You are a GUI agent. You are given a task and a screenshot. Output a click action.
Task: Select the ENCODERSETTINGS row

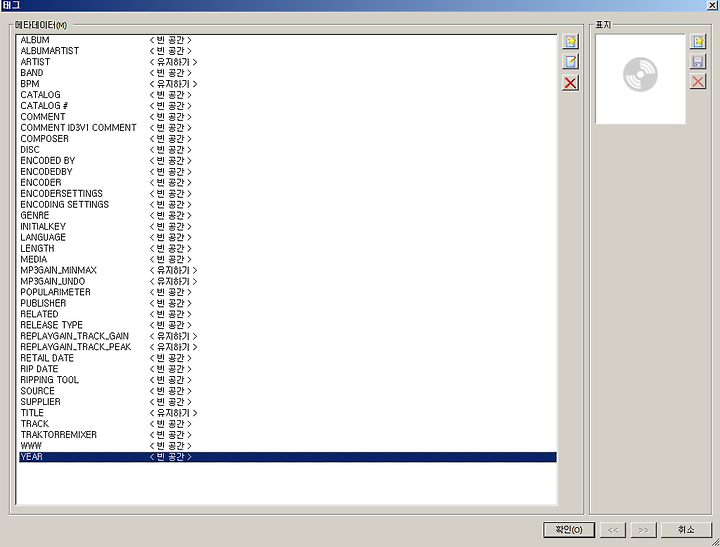[288, 194]
